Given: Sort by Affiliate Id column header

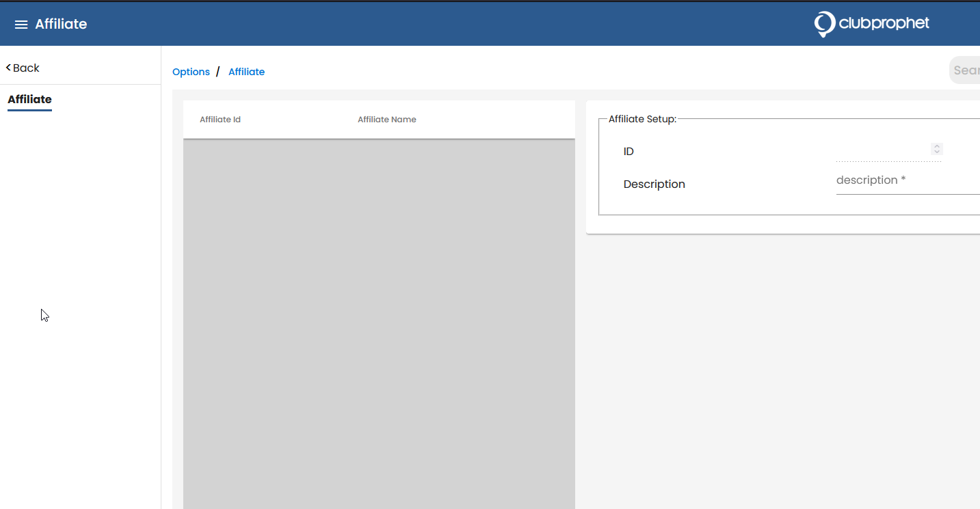Looking at the screenshot, I should click(x=220, y=120).
